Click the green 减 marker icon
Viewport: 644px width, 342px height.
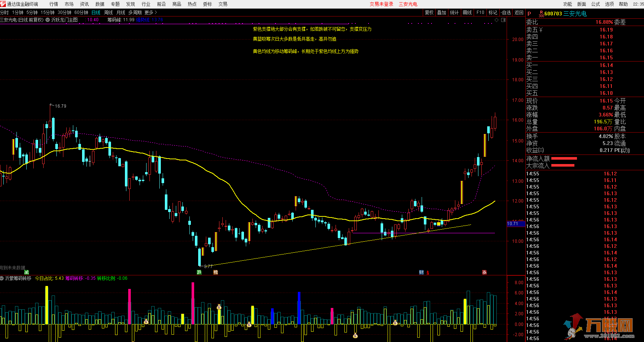click(26, 272)
